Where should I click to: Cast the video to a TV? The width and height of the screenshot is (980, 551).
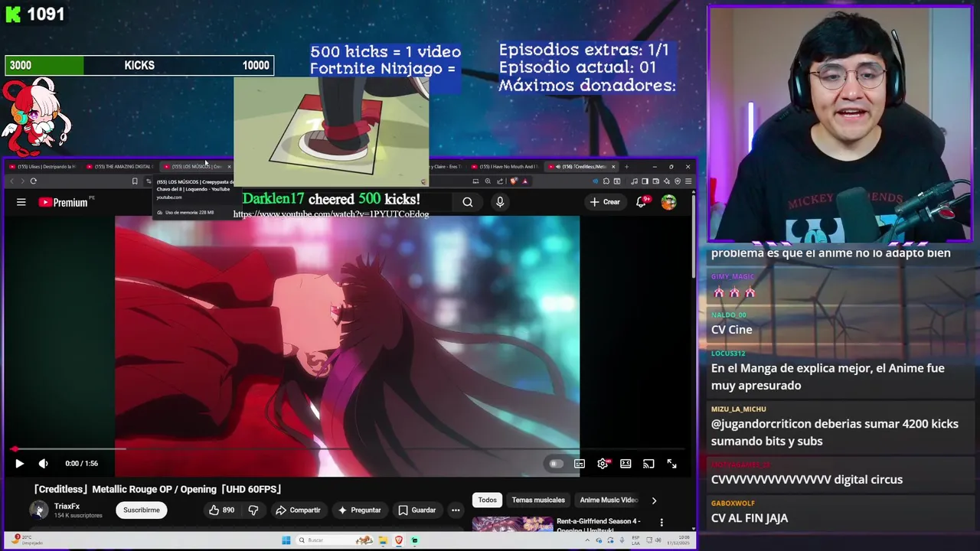(648, 463)
